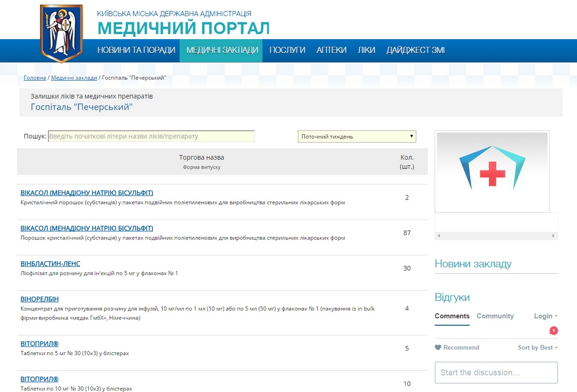Open the АПТЕКИ navigation menu item
577x392 pixels.
point(331,50)
